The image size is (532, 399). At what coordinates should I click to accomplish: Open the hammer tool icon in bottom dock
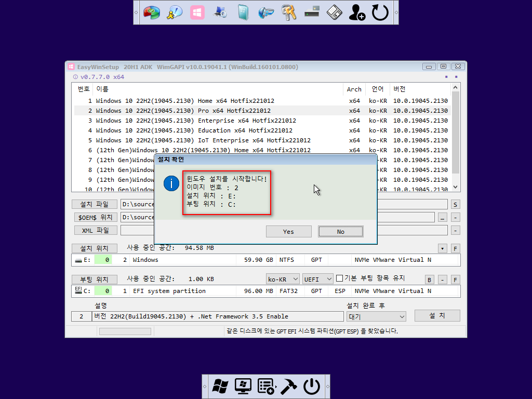289,387
